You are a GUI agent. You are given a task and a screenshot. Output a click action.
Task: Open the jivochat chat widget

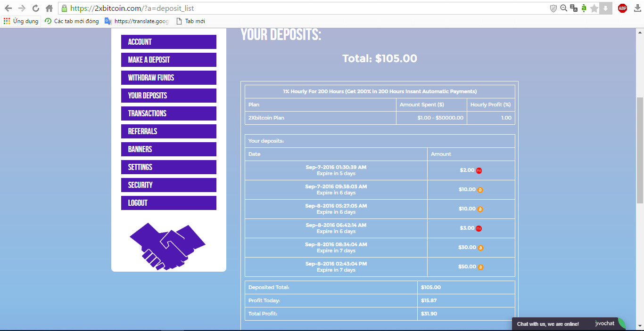tap(570, 324)
